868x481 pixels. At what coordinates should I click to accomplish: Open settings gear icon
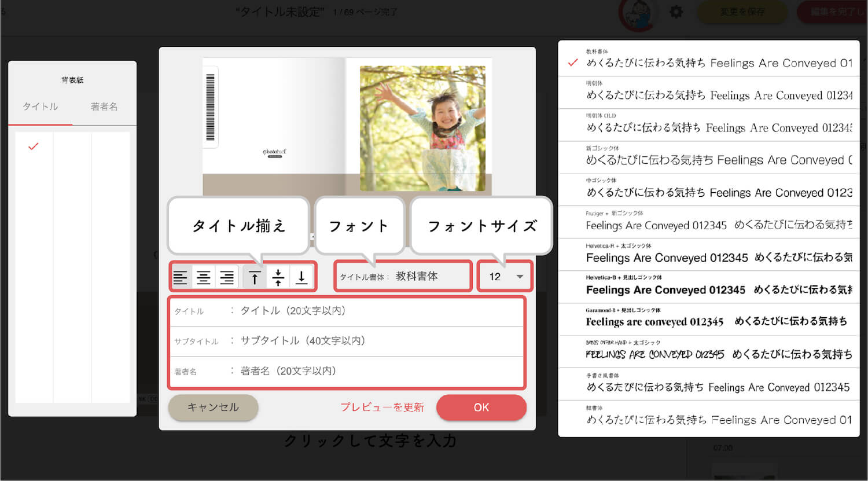pos(676,12)
